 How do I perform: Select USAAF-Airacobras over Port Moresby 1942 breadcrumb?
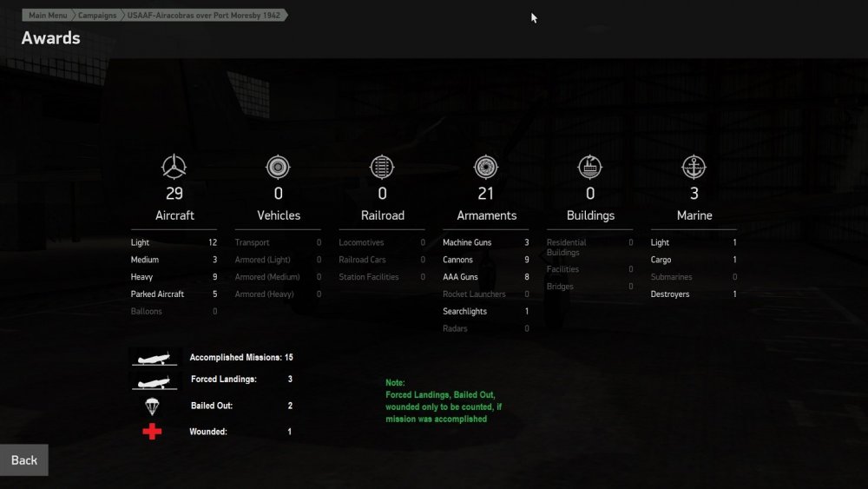coord(204,16)
